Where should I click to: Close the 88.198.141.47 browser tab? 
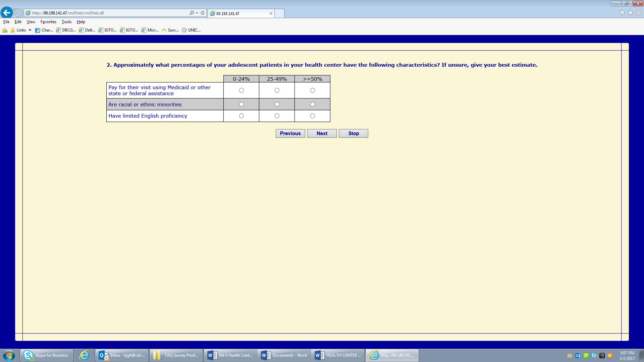(x=271, y=13)
